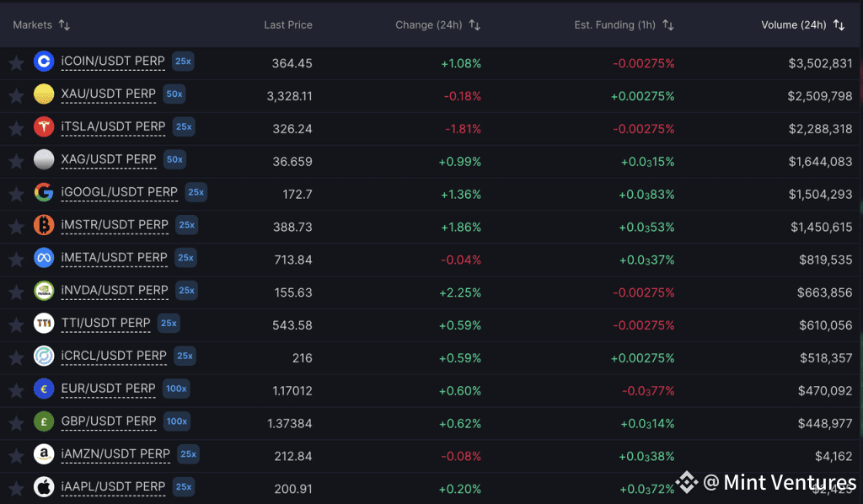Sort by Markets arrows icon
This screenshot has width=863, height=504.
(x=64, y=24)
